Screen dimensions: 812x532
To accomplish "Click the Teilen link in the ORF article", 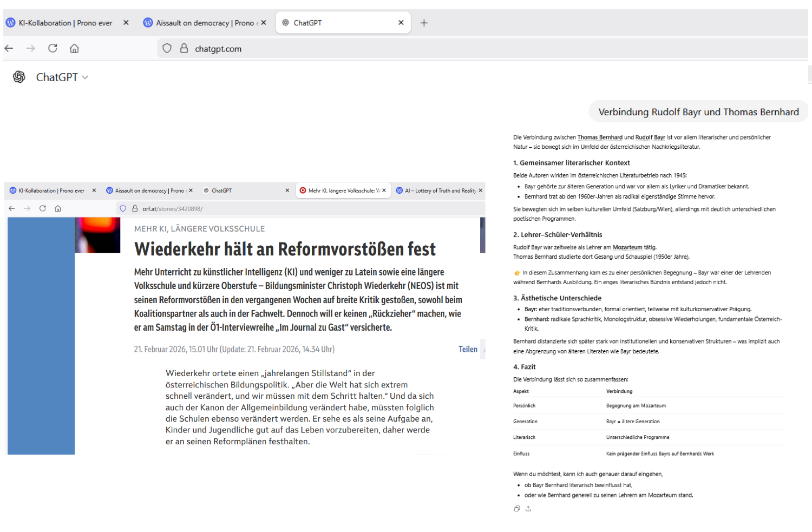I will (x=468, y=350).
